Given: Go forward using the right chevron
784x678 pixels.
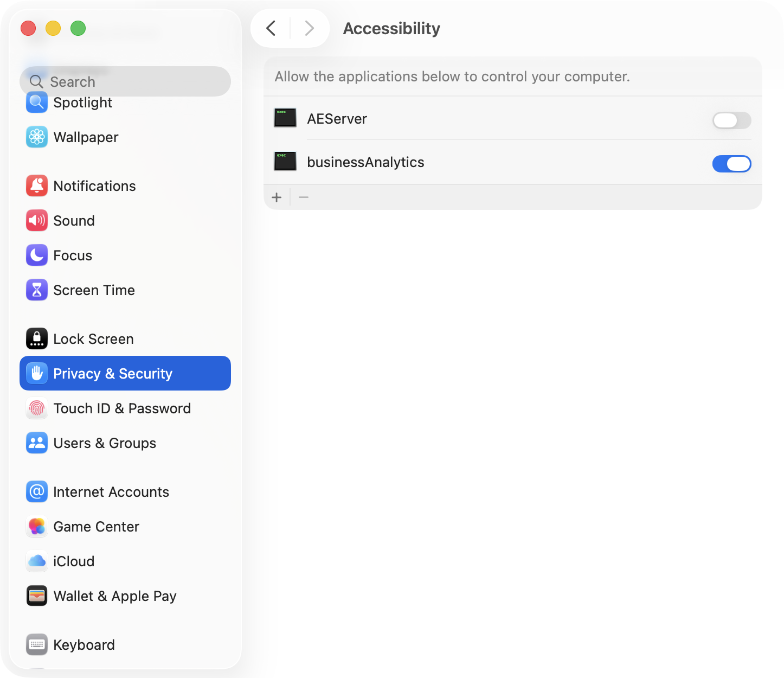Looking at the screenshot, I should 309,28.
